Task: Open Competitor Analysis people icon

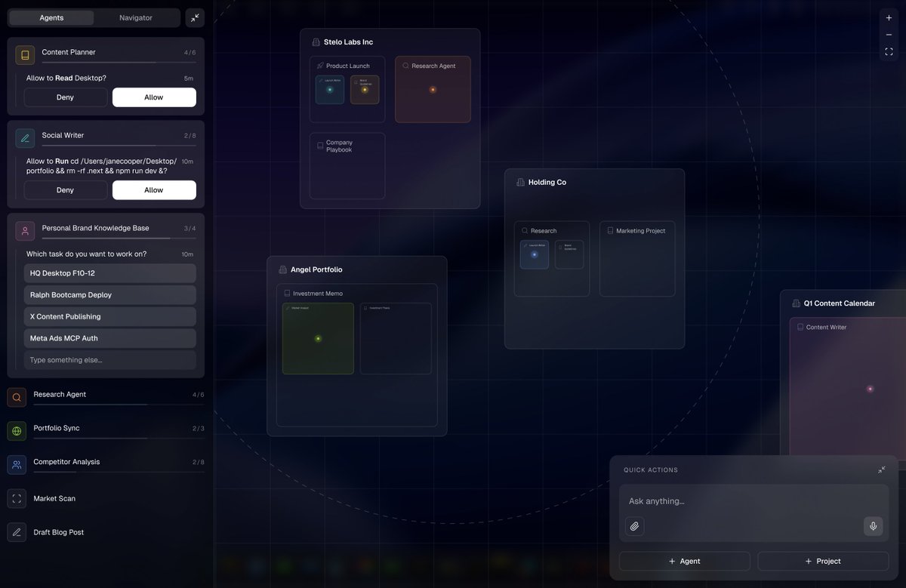Action: [17, 465]
